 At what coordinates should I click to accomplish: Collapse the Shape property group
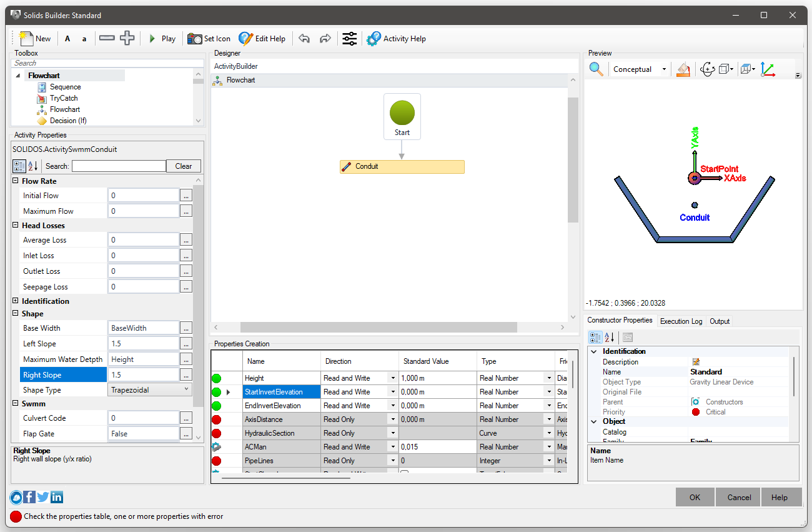click(x=16, y=314)
